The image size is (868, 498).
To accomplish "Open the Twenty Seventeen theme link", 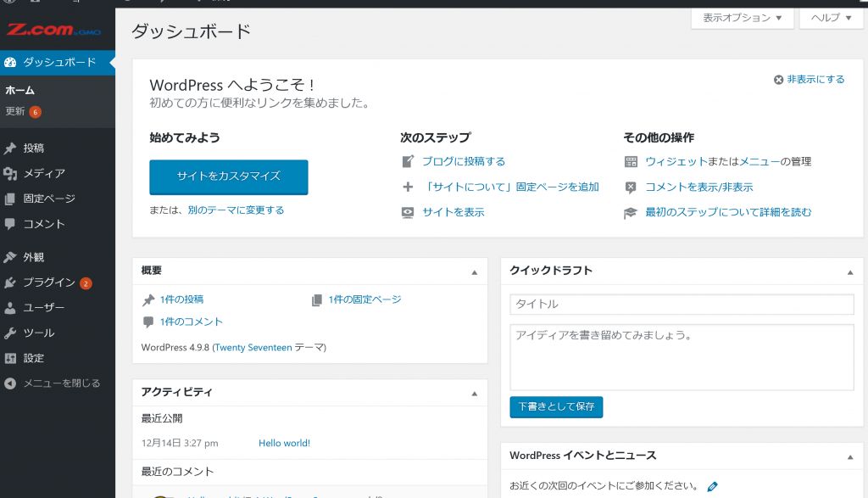I will 253,347.
